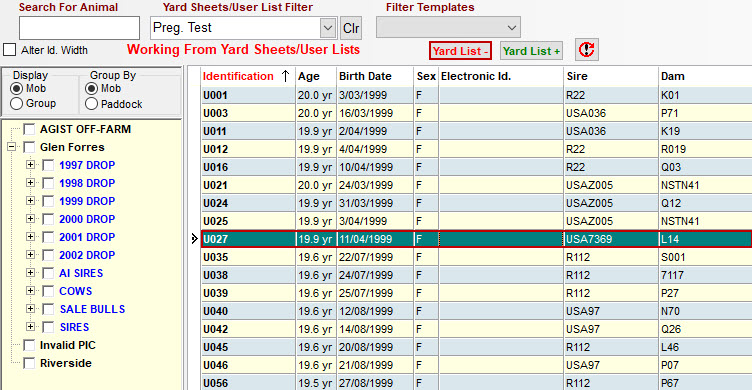Tick the 1999 DROP checkbox

click(48, 201)
